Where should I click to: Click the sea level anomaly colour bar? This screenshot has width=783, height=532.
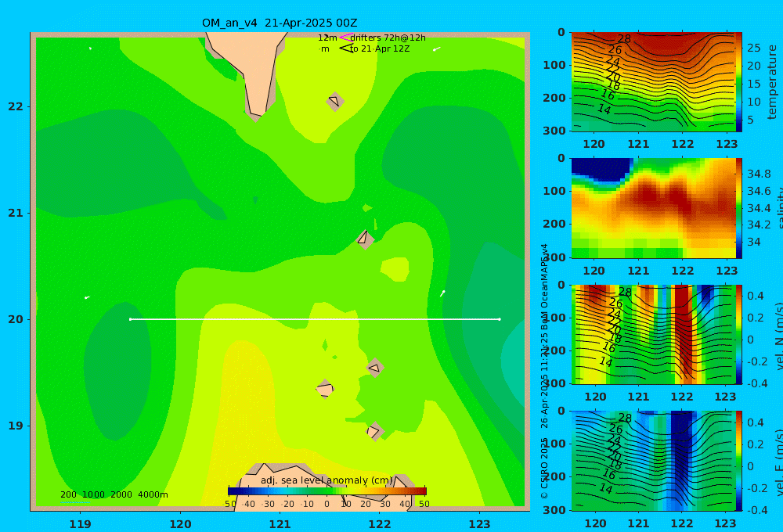point(327,491)
